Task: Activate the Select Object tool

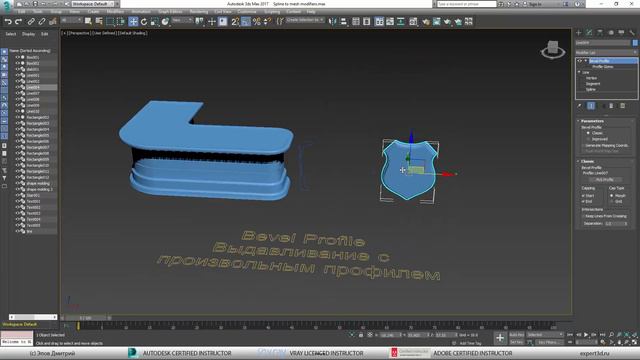Action: (x=88, y=22)
